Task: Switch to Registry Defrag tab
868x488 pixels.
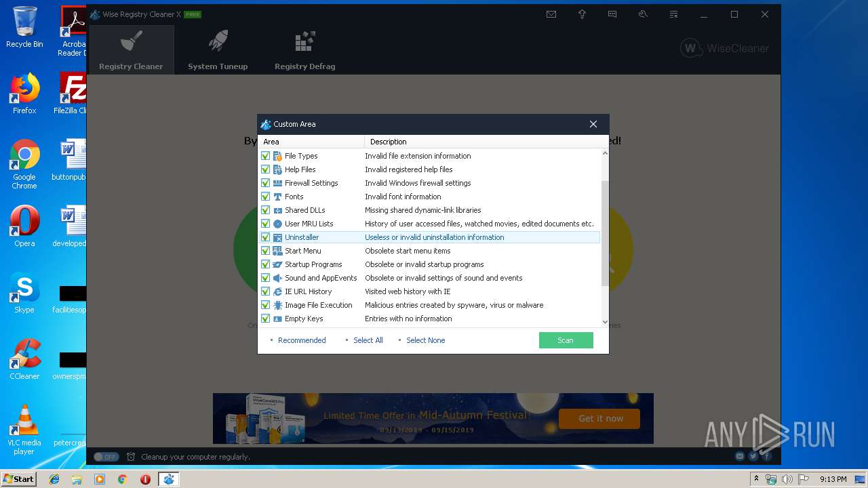Action: point(304,50)
